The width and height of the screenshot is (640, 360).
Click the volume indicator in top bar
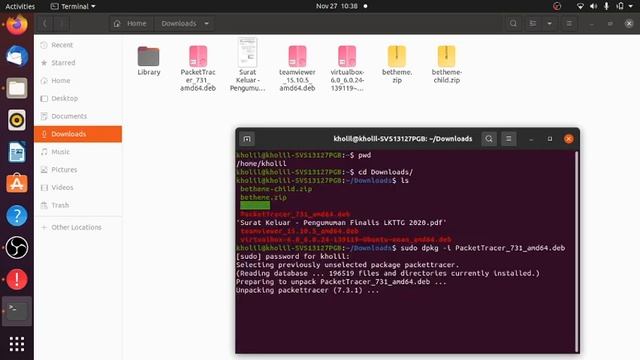[x=593, y=6]
